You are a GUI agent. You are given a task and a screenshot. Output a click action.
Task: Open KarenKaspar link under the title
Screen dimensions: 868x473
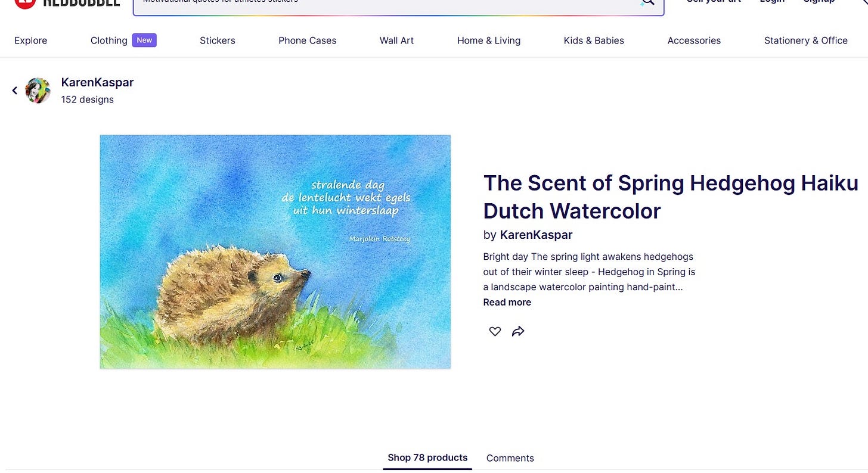coord(536,235)
